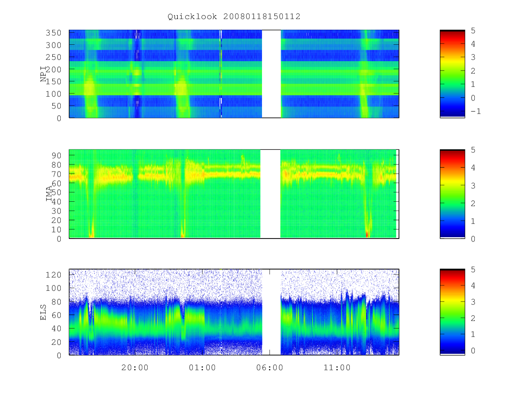Click the "5" label on IMA colorbar

point(473,150)
